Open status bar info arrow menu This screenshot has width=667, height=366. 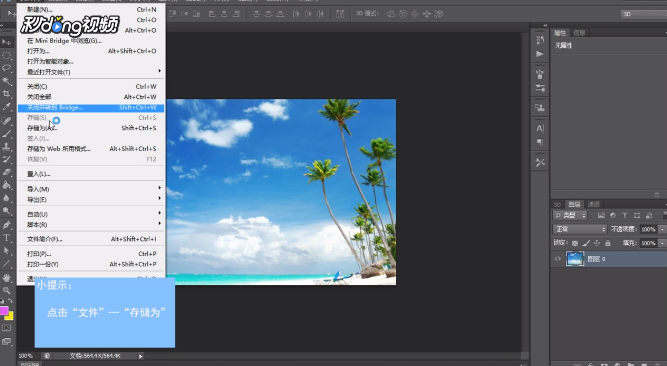[x=140, y=356]
